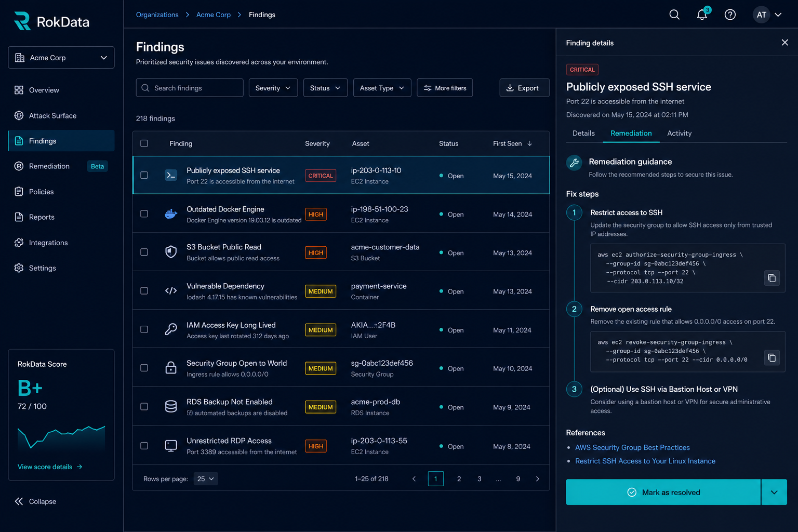Image resolution: width=798 pixels, height=532 pixels.
Task: Open the help question mark icon
Action: click(730, 15)
